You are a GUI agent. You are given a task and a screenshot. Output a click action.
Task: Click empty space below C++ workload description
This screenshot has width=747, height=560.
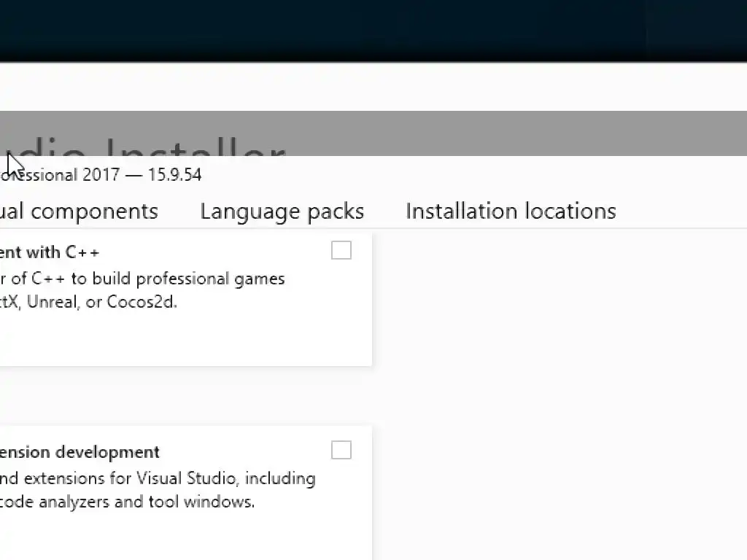pos(182,339)
